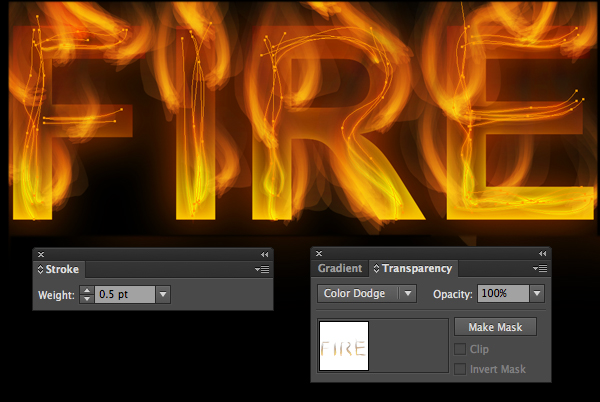The height and width of the screenshot is (402, 600).
Task: Decrease stroke weight with down stepper
Action: [87, 299]
